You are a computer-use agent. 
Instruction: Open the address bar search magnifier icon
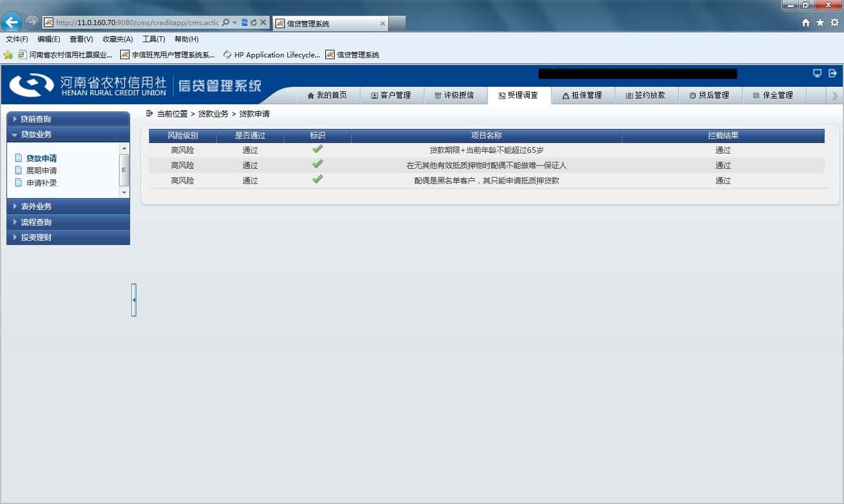(x=226, y=22)
